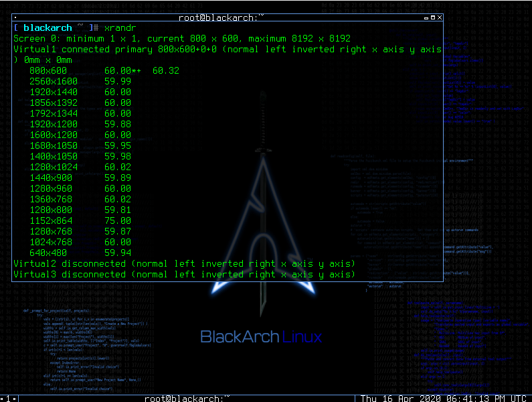Select the 640x480 resolution entry
Viewport: 532px width, 402px height.
pos(48,253)
